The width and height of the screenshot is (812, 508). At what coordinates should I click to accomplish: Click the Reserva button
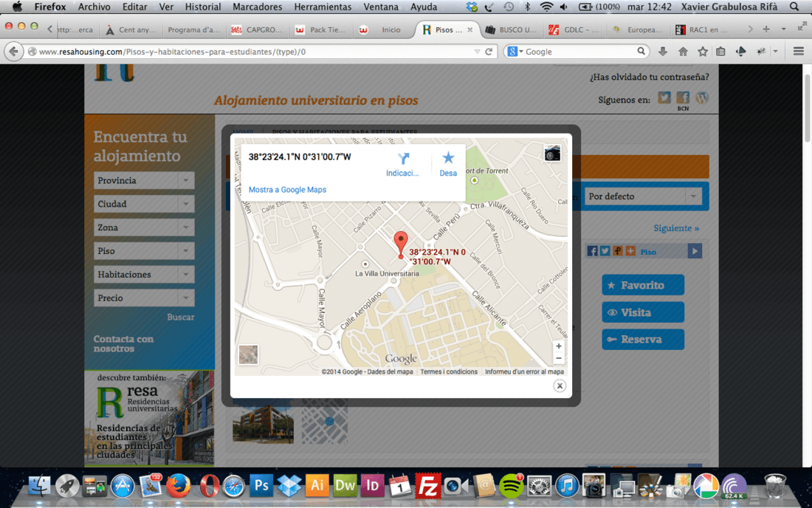coord(643,339)
